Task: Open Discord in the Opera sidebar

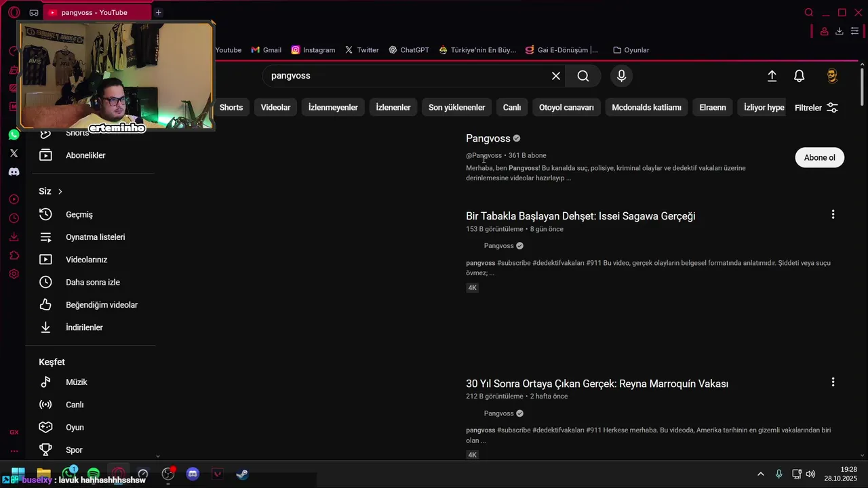Action: (14, 172)
